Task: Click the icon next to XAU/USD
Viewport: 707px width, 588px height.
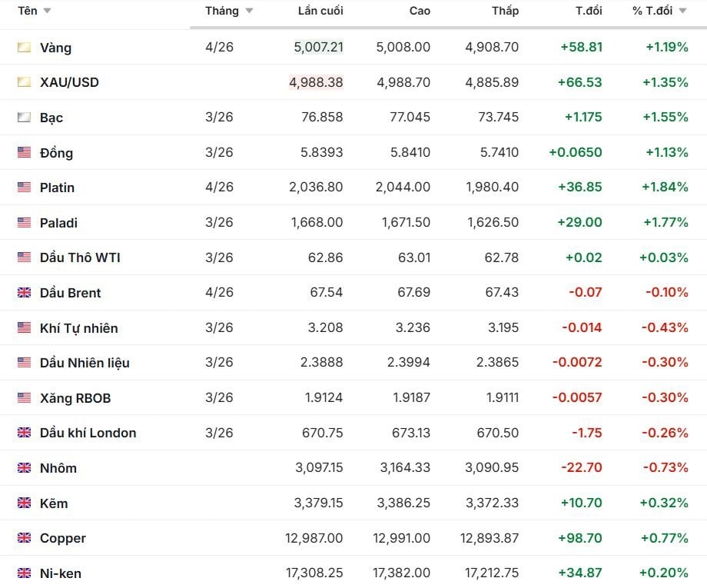Action: [x=25, y=82]
